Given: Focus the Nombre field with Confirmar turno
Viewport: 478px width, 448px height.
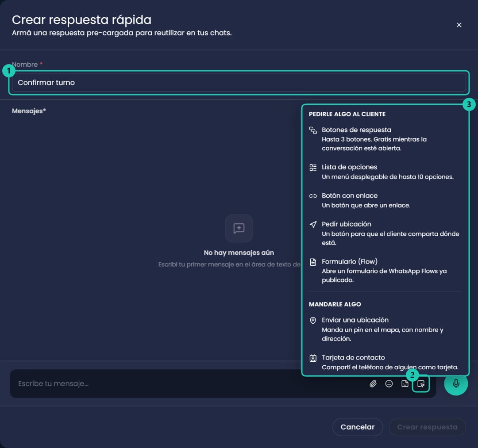Looking at the screenshot, I should coord(239,83).
